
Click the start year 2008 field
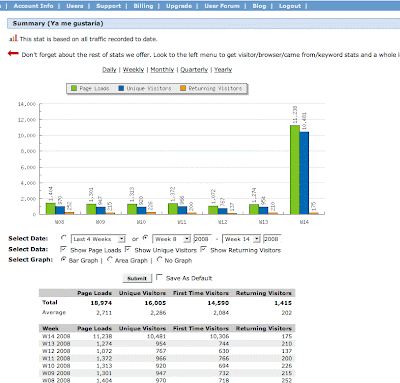[202, 239]
